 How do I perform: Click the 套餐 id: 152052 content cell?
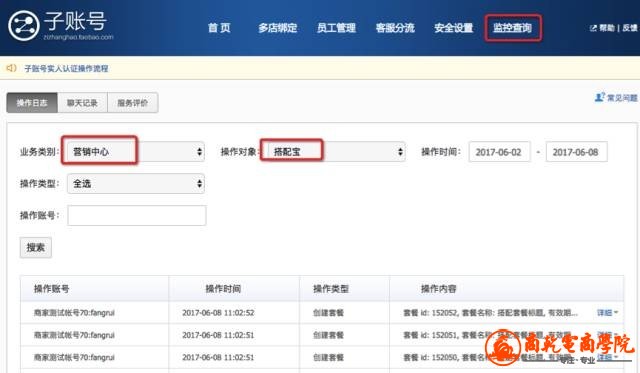click(x=490, y=313)
